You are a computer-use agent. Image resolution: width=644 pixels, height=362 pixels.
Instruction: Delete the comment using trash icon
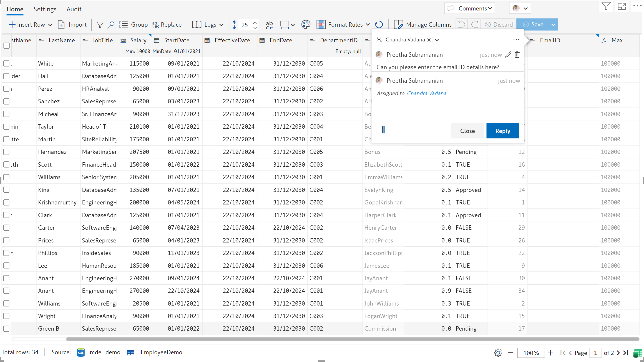pos(517,55)
